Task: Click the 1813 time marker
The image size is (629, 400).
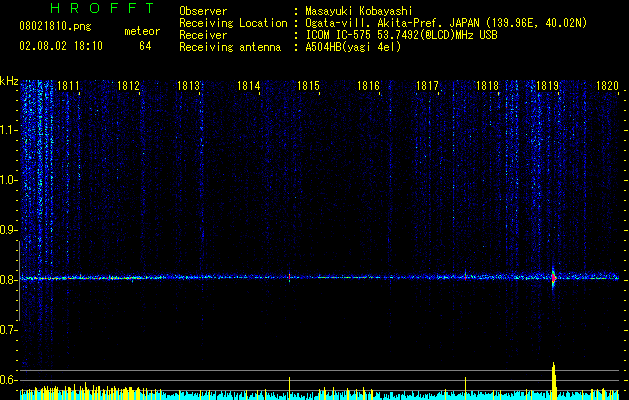Action: coord(189,86)
